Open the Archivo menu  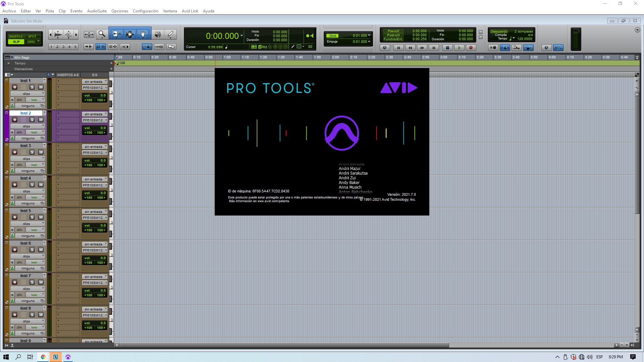pos(9,11)
